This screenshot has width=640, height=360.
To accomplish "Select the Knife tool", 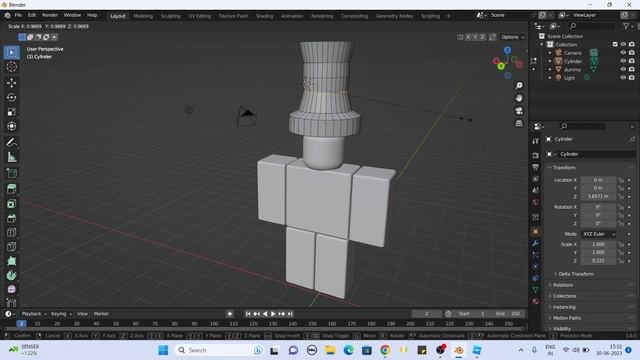I will point(11,247).
